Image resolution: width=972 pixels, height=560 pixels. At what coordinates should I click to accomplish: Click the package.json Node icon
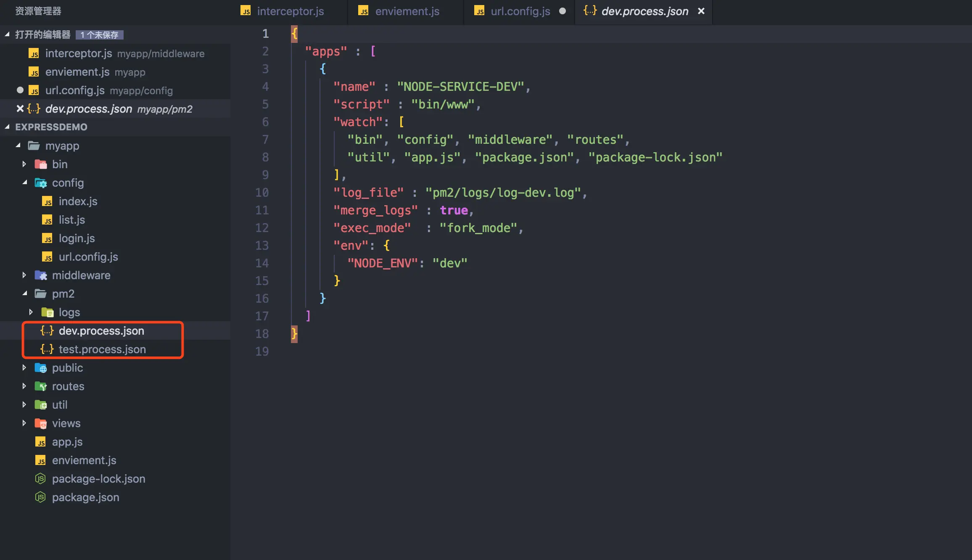click(x=40, y=497)
